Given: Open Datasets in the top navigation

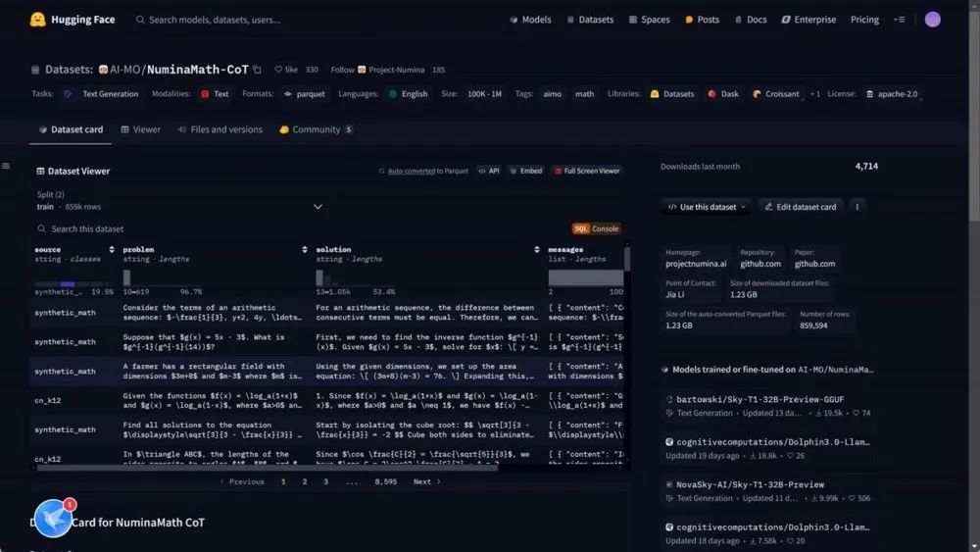Looking at the screenshot, I should point(589,20).
